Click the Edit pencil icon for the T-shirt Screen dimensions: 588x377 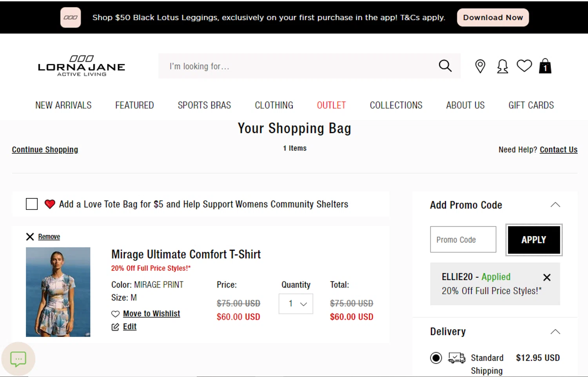coord(115,327)
